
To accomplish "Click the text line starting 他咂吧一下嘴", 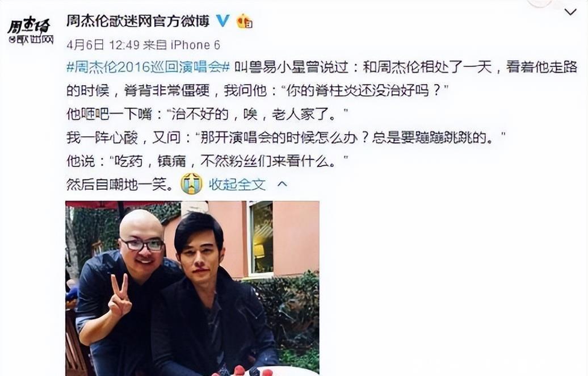I will [207, 114].
